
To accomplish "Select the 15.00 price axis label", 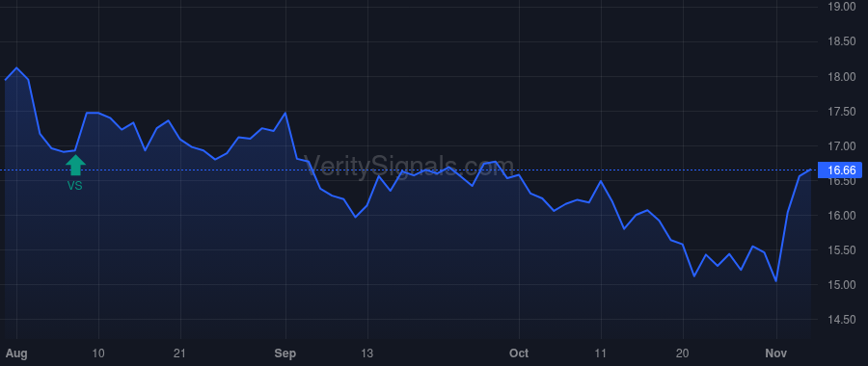I will pyautogui.click(x=841, y=285).
